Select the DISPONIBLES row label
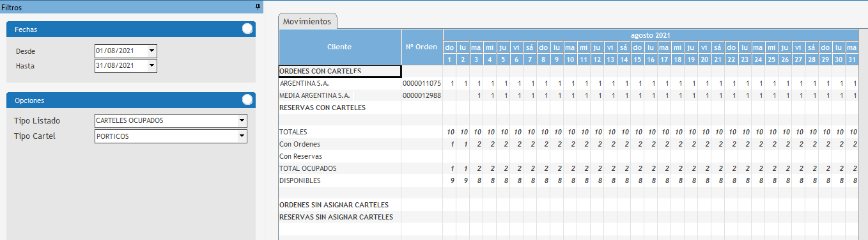 coord(300,180)
